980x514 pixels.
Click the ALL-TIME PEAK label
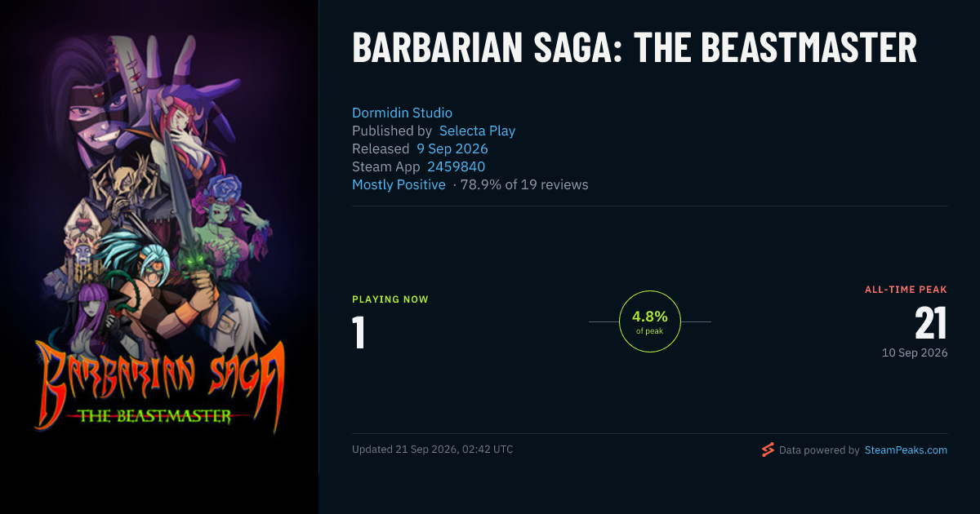906,290
